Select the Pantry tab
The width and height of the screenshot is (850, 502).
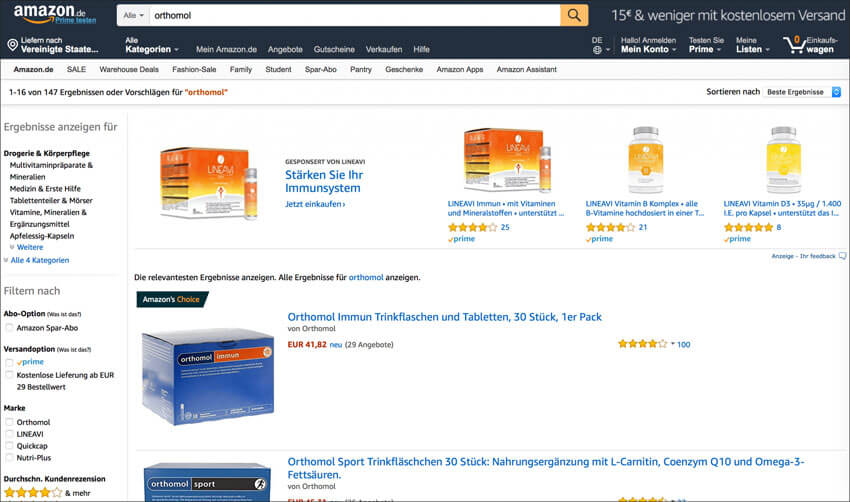pos(360,69)
